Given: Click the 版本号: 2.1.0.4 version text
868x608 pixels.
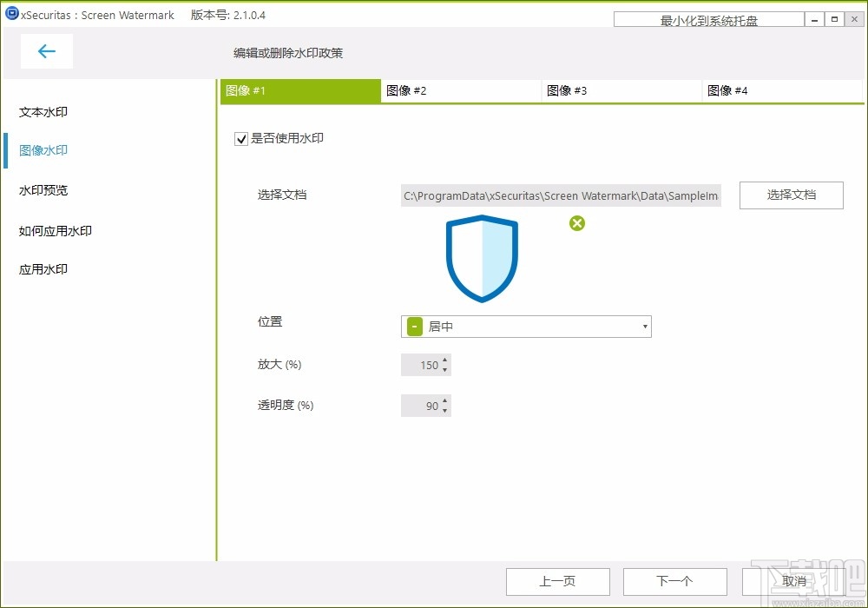Looking at the screenshot, I should coord(228,15).
